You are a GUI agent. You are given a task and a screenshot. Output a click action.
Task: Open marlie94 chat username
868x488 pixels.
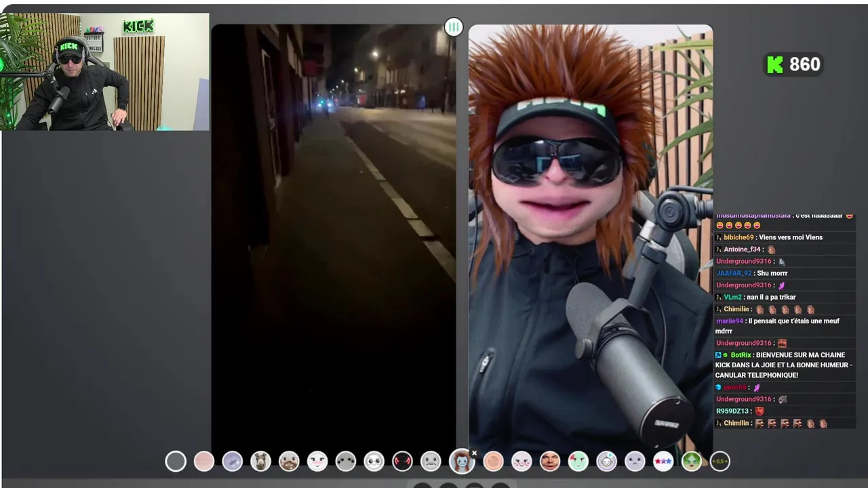coord(730,321)
